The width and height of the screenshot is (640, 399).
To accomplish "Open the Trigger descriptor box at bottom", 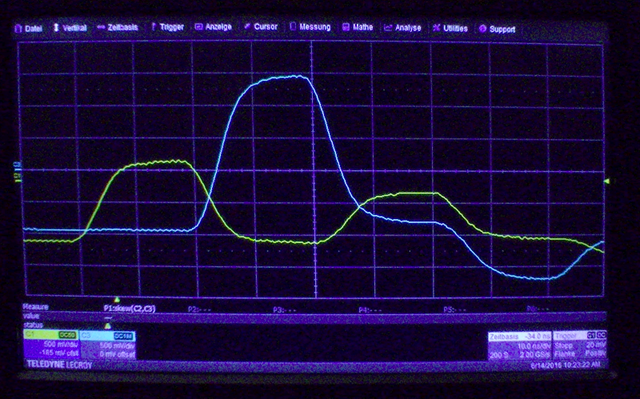I will point(580,345).
